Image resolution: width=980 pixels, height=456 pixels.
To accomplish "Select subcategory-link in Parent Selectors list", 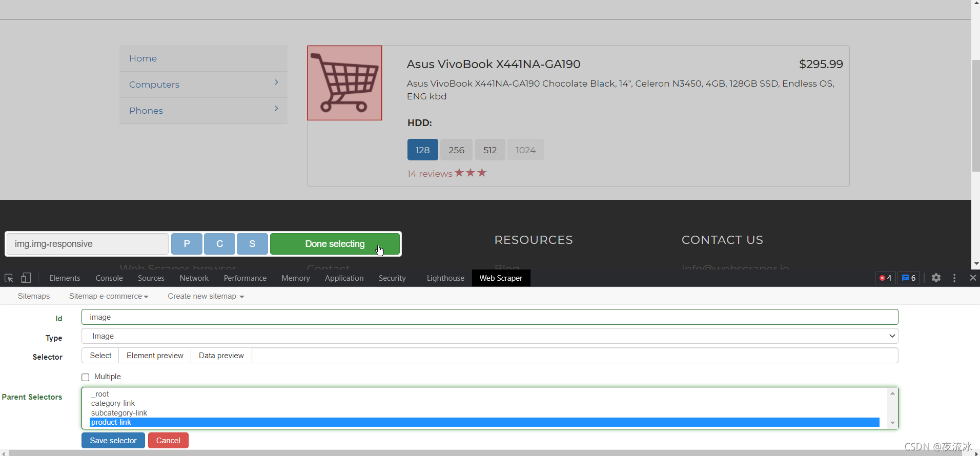I will pos(484,413).
